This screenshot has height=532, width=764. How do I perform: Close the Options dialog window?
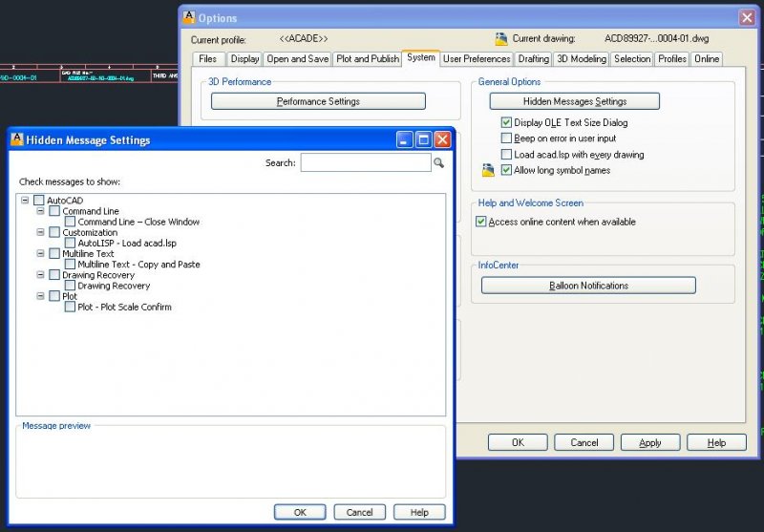pos(747,18)
